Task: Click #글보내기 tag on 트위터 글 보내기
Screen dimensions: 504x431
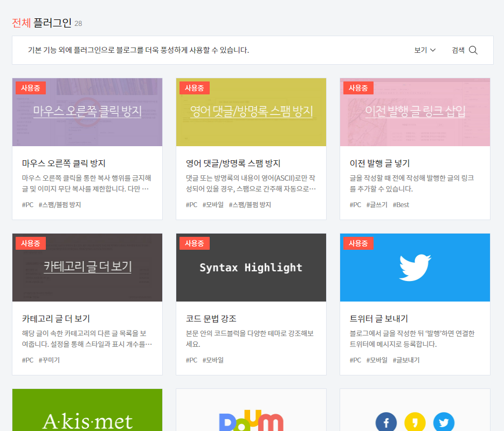Action: coord(406,360)
